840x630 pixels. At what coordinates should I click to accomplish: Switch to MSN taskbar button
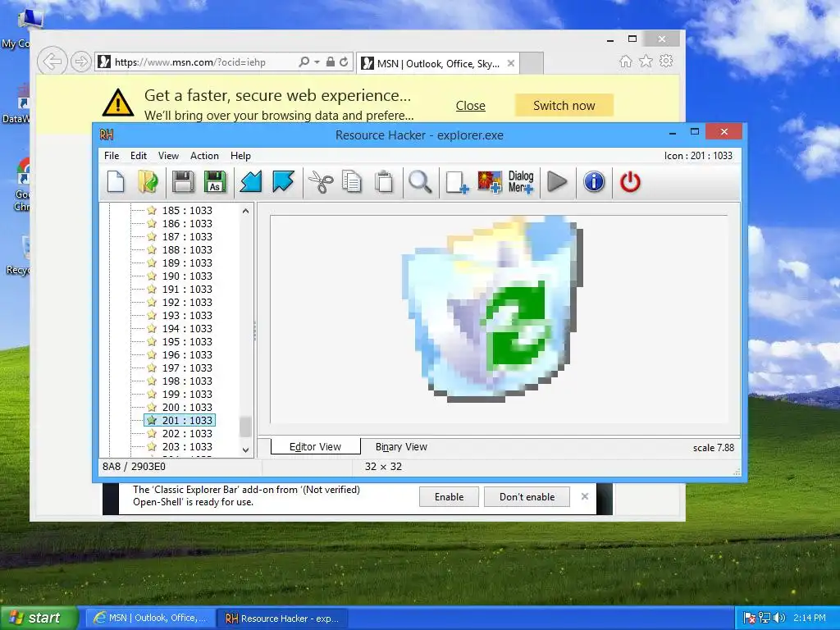pos(150,618)
